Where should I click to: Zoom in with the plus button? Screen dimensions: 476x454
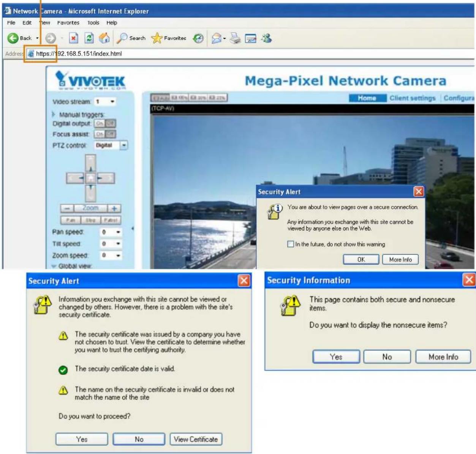point(114,208)
